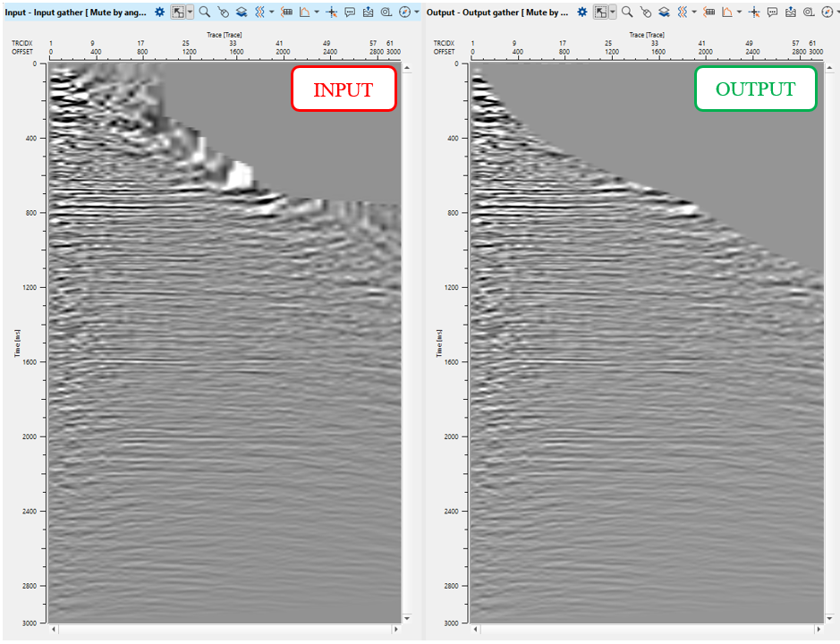Select the Input gather panel title
The width and height of the screenshot is (840, 644).
(x=76, y=13)
